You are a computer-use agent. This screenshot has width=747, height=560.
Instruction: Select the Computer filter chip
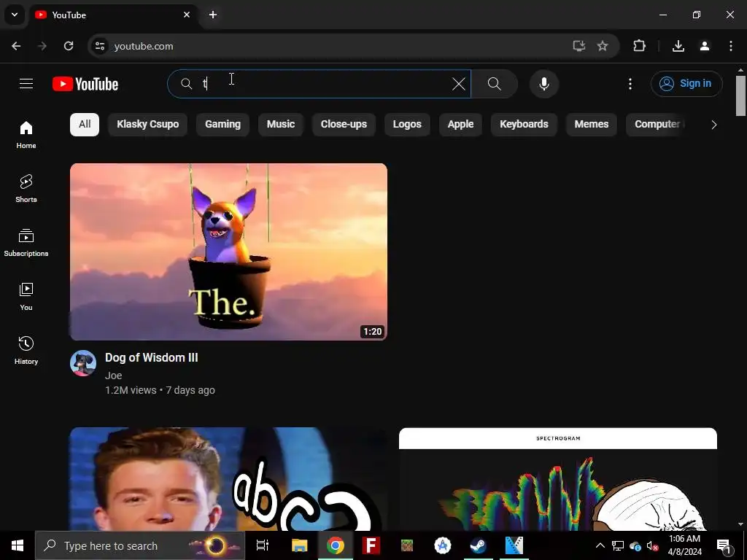point(657,124)
